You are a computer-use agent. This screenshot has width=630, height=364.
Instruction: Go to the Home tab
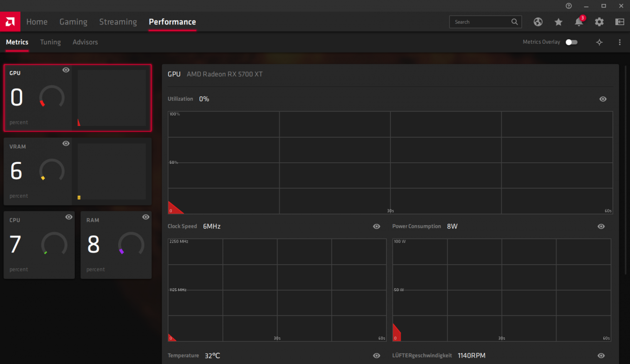click(37, 22)
